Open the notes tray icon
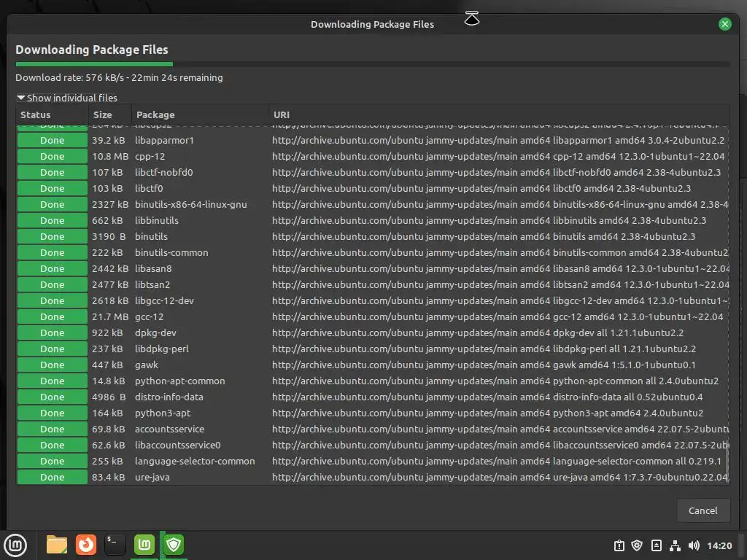This screenshot has width=747, height=560. click(x=656, y=545)
